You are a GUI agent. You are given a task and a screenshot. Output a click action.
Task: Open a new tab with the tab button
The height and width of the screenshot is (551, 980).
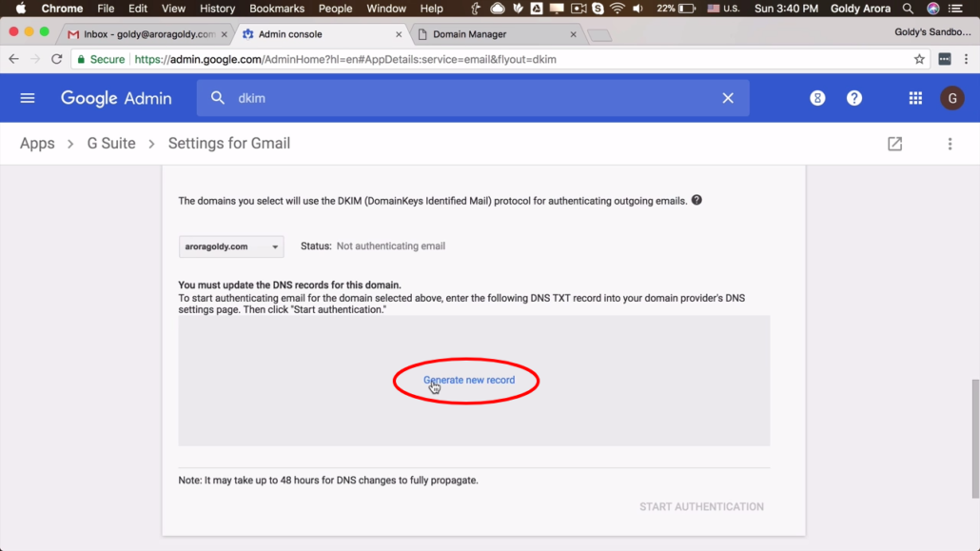click(600, 35)
